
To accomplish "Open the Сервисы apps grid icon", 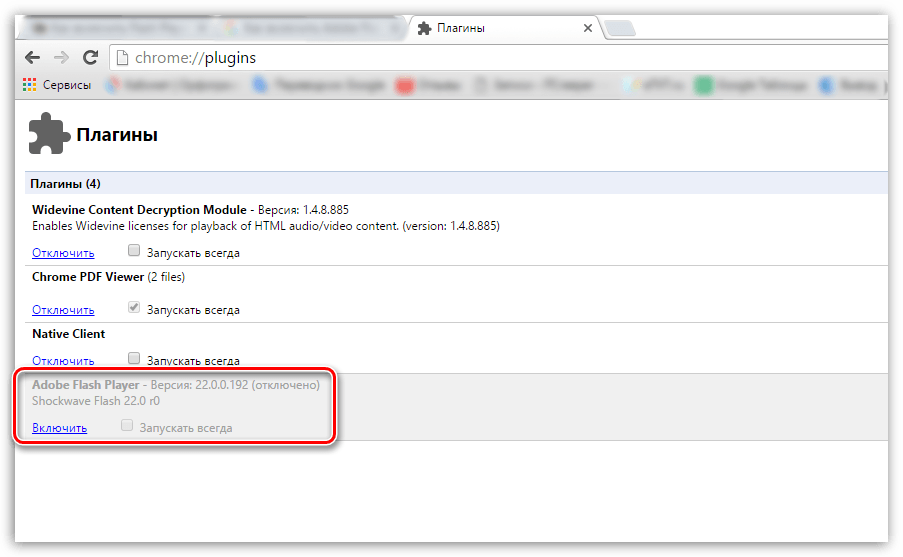I will click(x=30, y=85).
